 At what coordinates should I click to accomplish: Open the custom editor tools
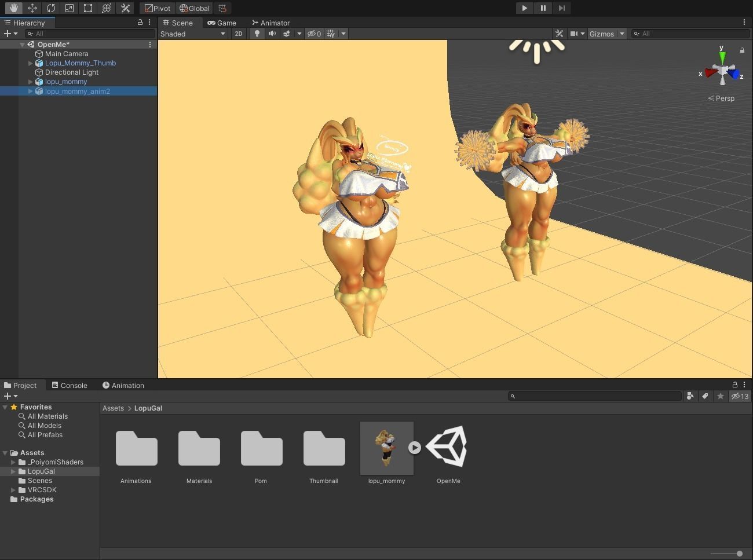(125, 8)
